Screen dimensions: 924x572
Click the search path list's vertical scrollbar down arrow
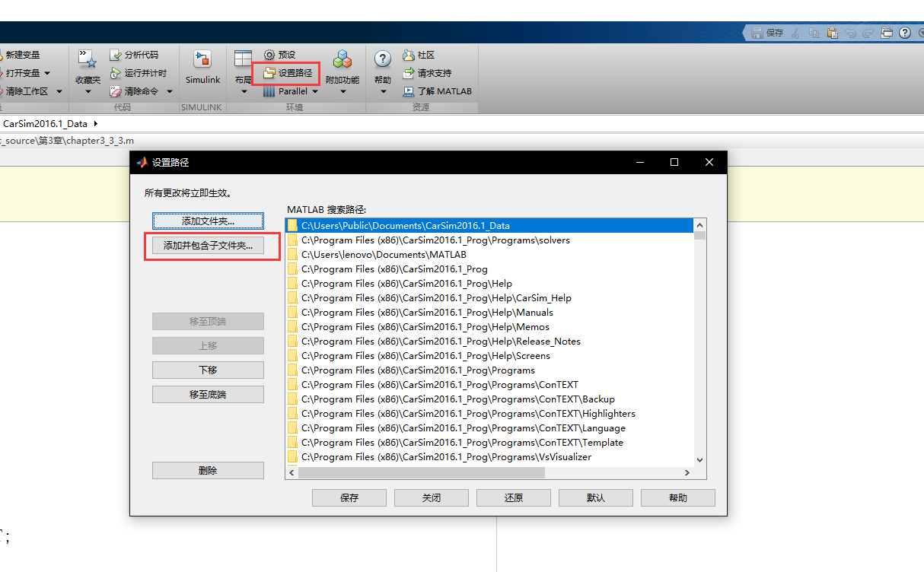tap(699, 459)
